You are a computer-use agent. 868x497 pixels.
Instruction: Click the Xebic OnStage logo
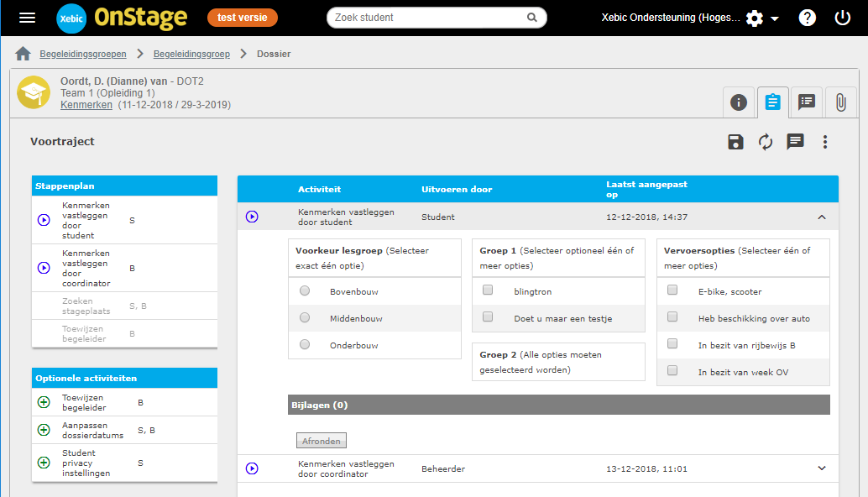click(x=122, y=18)
